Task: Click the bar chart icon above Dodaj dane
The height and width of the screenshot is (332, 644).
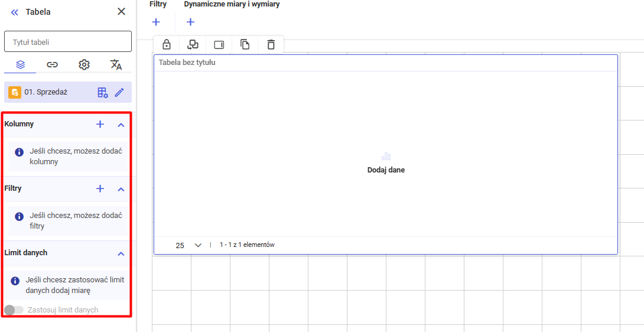Action: (x=386, y=156)
